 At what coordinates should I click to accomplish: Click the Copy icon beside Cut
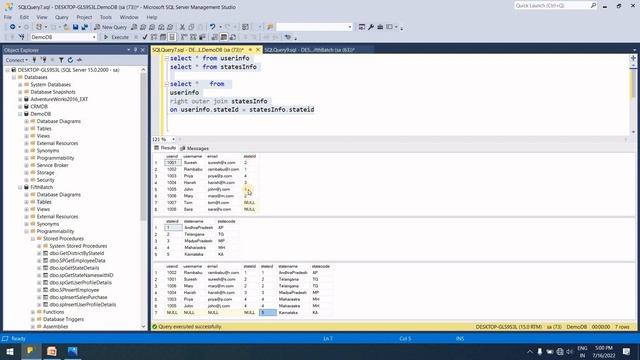tap(191, 27)
